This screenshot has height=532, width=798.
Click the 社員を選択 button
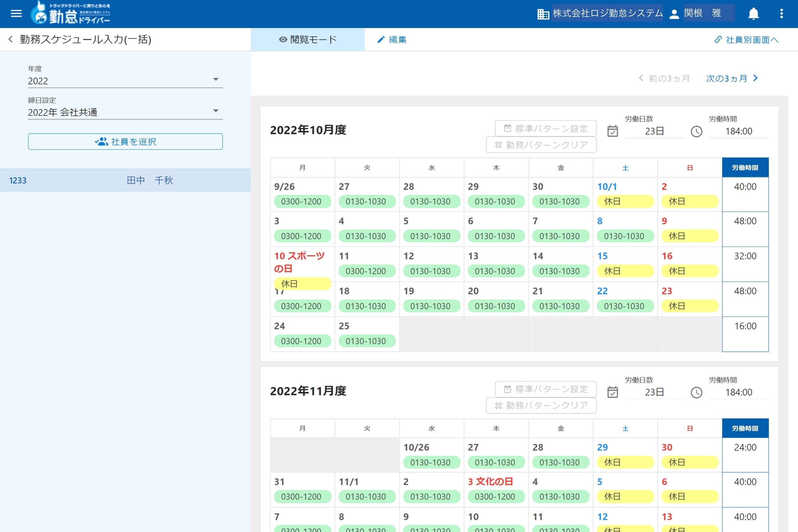[125, 141]
